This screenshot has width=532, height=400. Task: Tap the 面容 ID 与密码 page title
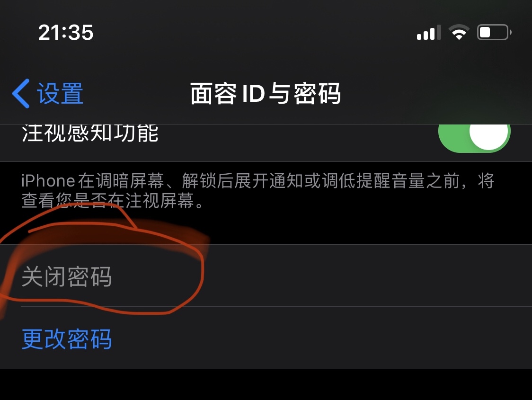(266, 94)
